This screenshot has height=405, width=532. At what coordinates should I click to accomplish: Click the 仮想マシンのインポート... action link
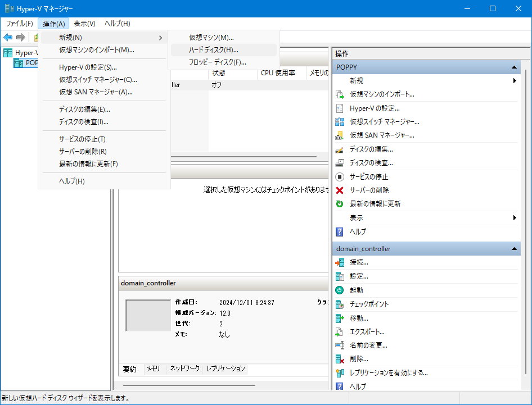(x=382, y=94)
